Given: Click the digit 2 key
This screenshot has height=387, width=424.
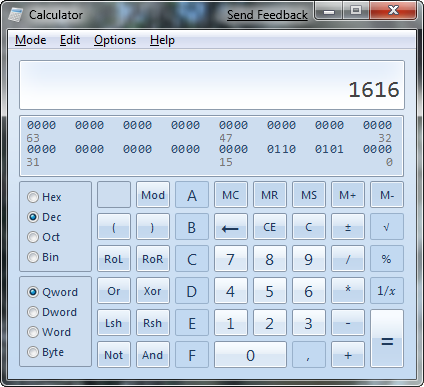Looking at the screenshot, I should click(x=270, y=323).
